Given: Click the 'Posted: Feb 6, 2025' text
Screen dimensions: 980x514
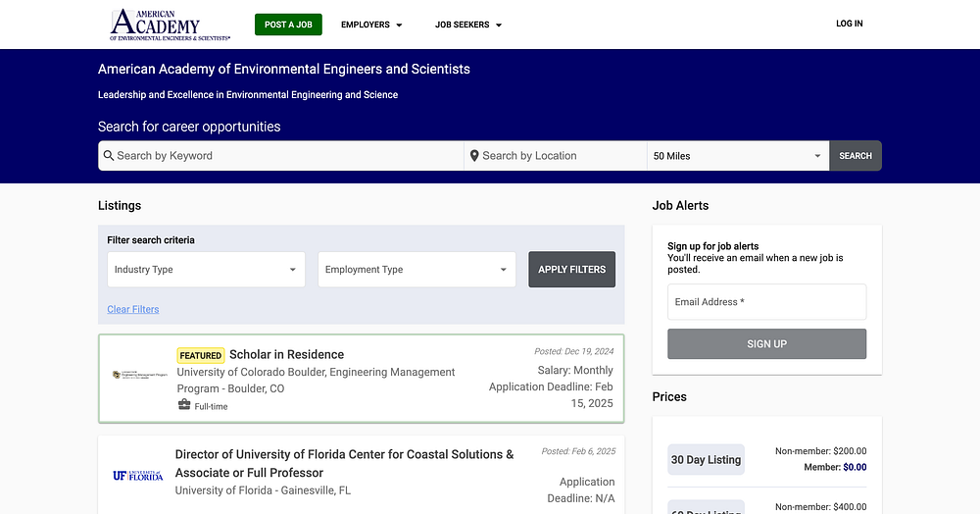Looking at the screenshot, I should pyautogui.click(x=578, y=451).
